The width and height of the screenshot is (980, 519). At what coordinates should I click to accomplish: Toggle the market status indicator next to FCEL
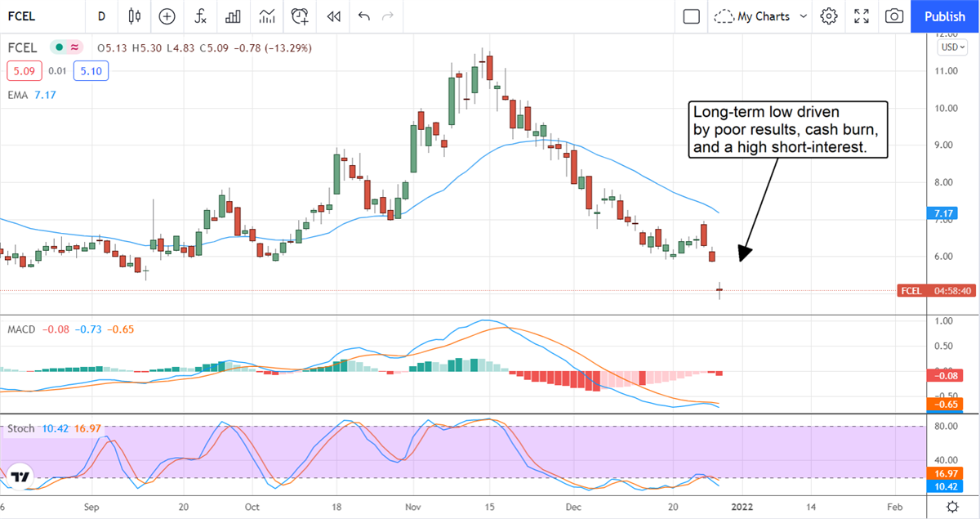pos(60,47)
